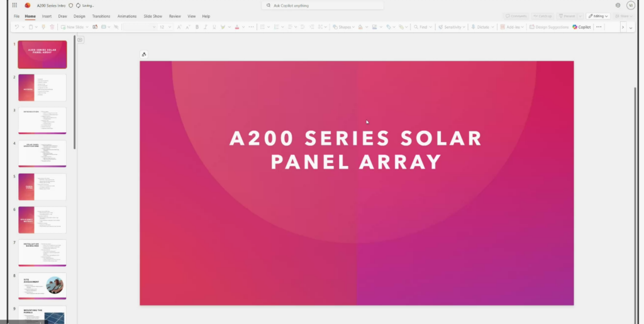
Task: Select slide 2 Agenda thumbnail
Action: [x=42, y=87]
